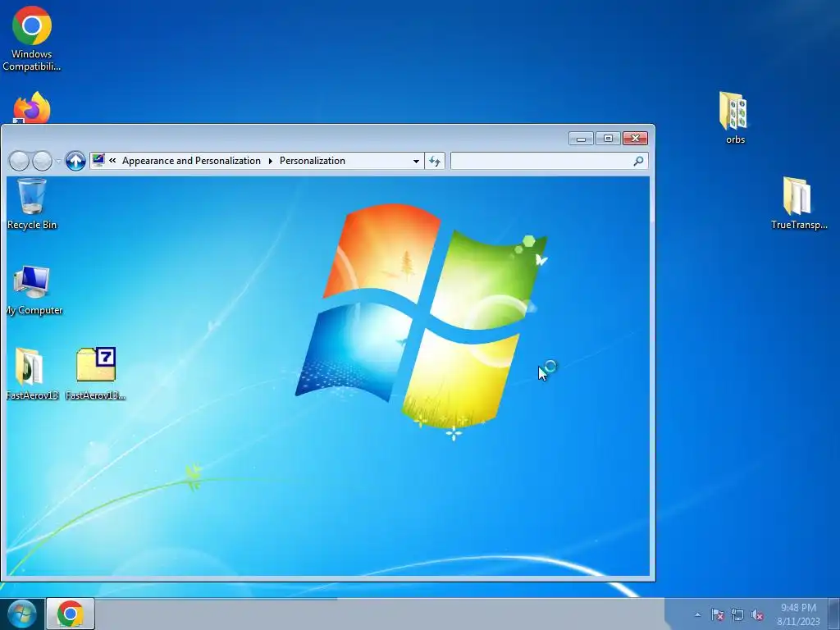Viewport: 840px width, 630px height.
Task: Expand the hidden breadcrumb path chevrons
Action: 112,160
